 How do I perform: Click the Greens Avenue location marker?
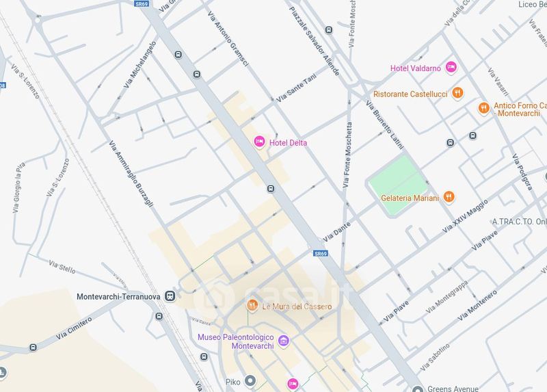pyautogui.click(x=418, y=389)
